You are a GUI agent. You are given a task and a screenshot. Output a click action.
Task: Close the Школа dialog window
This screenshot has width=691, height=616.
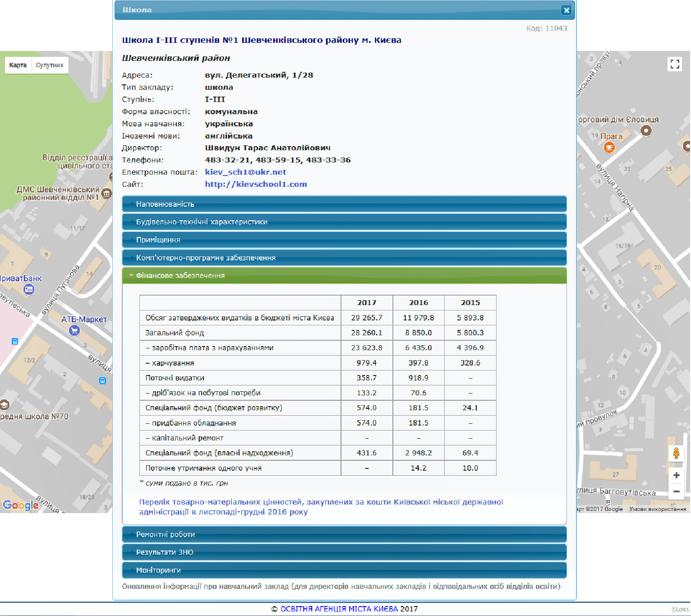click(x=567, y=10)
